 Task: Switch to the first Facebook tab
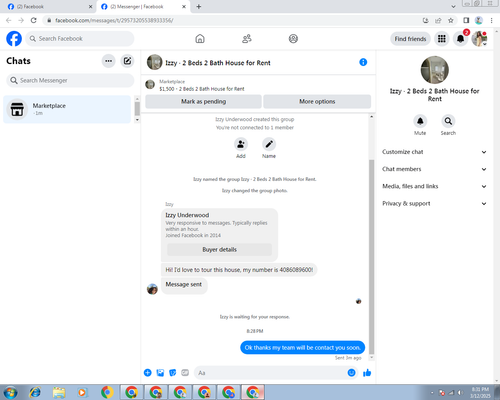[x=48, y=7]
